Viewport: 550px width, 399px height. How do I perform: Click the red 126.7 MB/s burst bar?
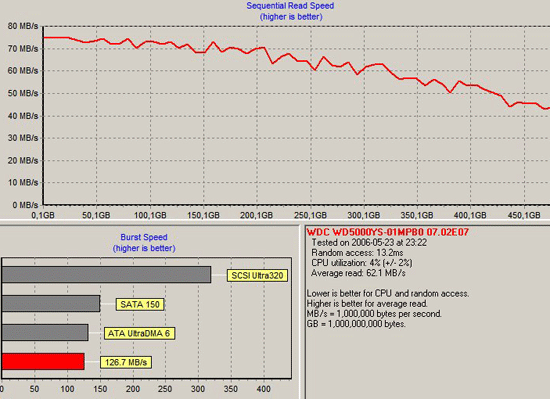click(43, 361)
